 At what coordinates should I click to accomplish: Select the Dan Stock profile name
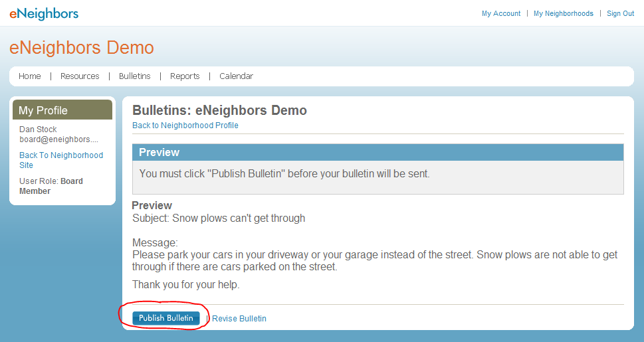[x=38, y=129]
